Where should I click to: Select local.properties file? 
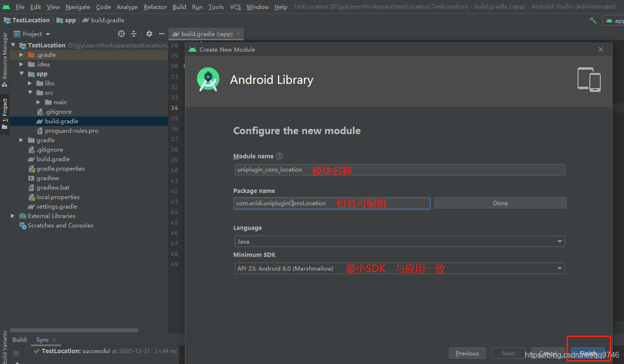tap(58, 197)
